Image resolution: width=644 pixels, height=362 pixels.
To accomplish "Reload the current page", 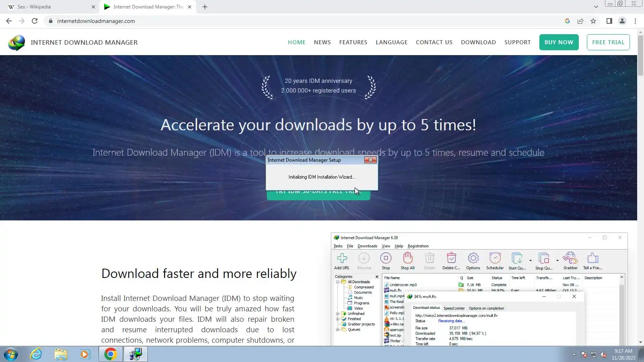I will click(35, 21).
